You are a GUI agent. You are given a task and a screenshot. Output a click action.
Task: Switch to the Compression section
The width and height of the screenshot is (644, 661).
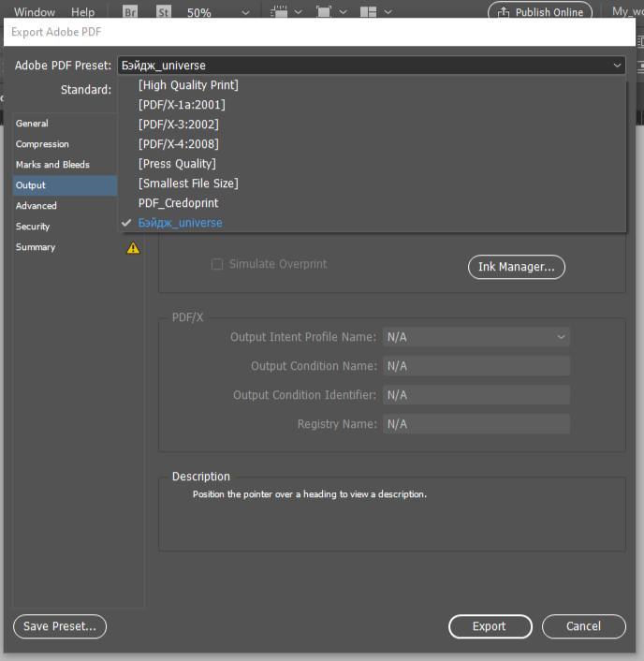coord(42,144)
